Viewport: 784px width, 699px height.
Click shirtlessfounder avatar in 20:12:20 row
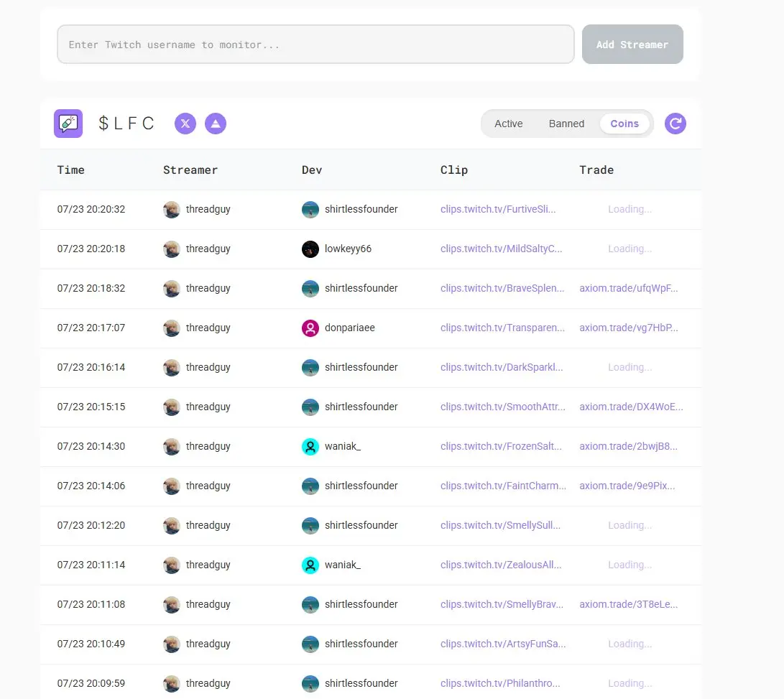coord(310,525)
